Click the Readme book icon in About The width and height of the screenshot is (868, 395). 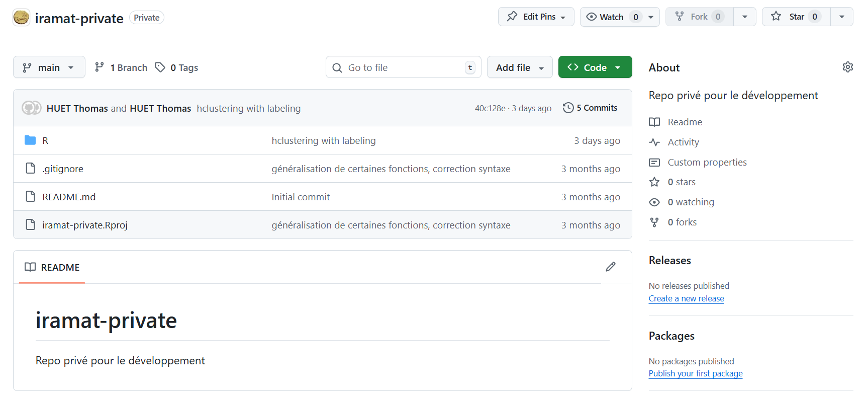coord(654,122)
